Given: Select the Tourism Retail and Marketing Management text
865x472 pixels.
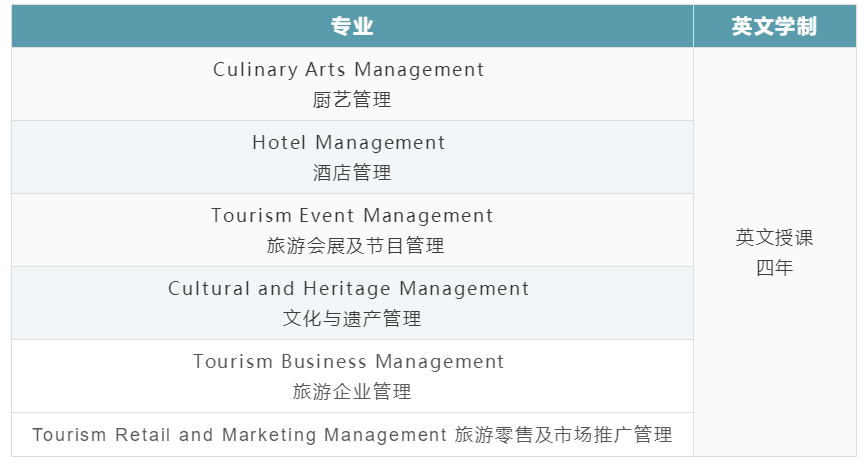Looking at the screenshot, I should click(239, 435).
